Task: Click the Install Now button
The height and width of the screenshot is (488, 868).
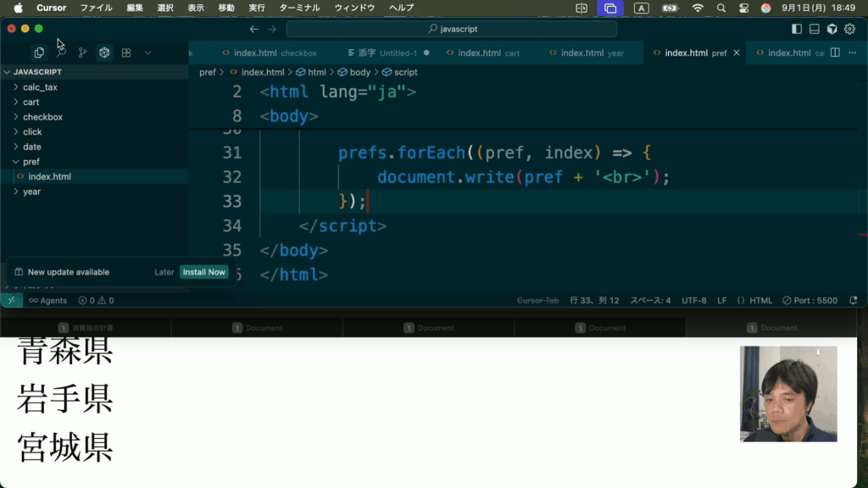Action: point(204,272)
